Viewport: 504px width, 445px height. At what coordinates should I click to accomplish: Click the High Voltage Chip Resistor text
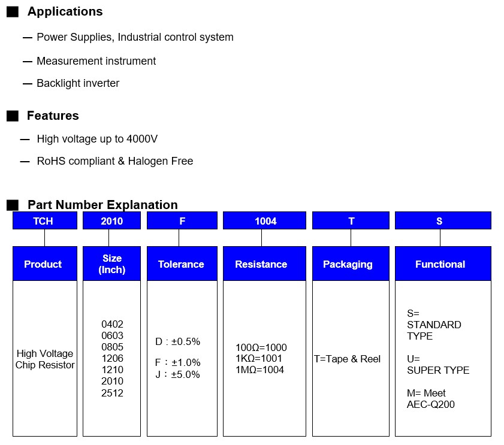click(45, 359)
